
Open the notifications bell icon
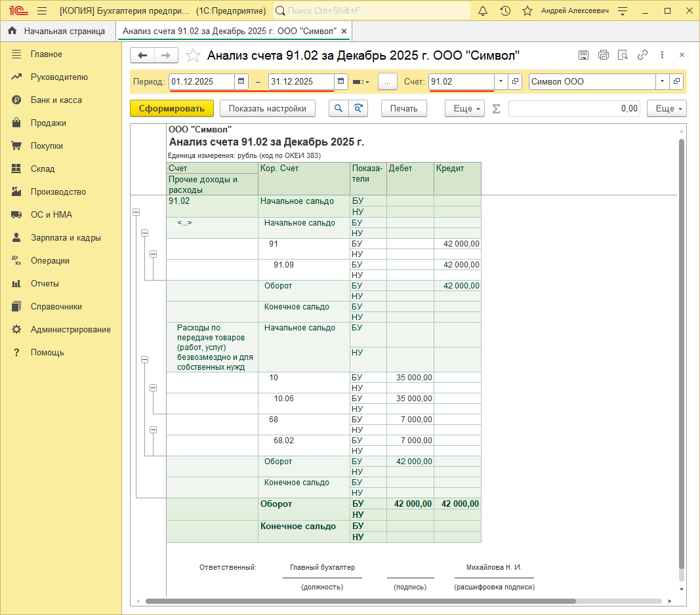pos(483,11)
